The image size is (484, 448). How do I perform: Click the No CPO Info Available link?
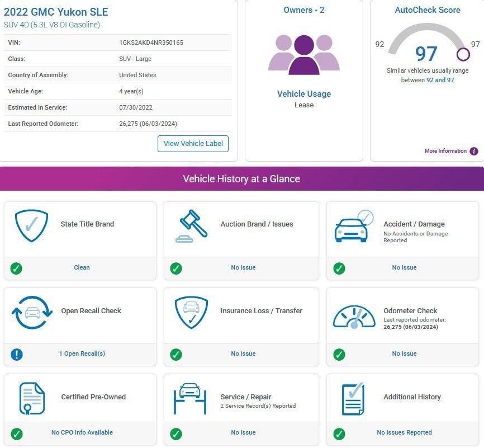(82, 432)
